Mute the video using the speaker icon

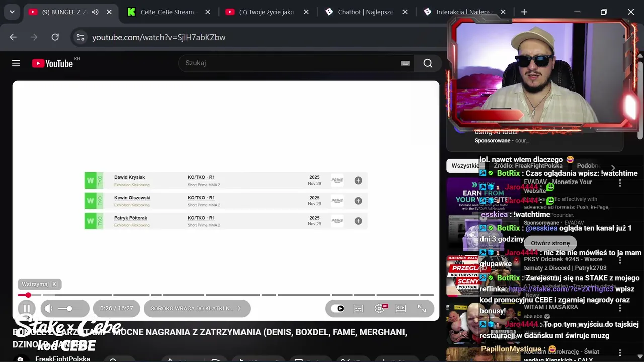[x=48, y=308]
